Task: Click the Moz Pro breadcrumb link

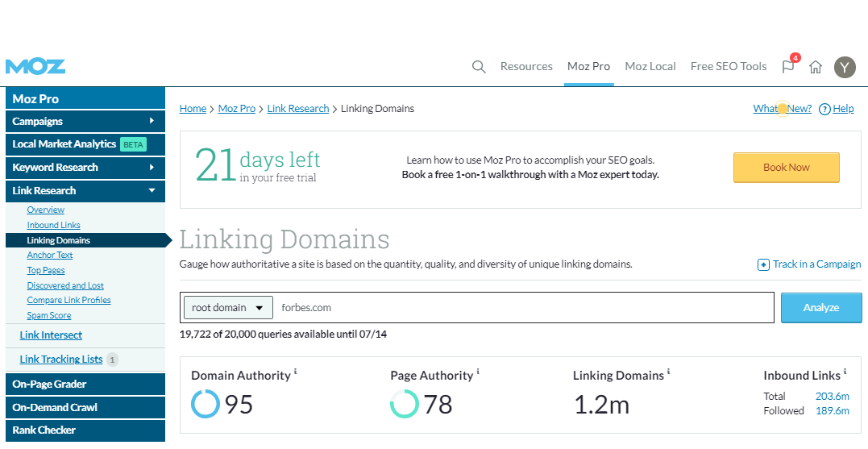Action: tap(237, 109)
